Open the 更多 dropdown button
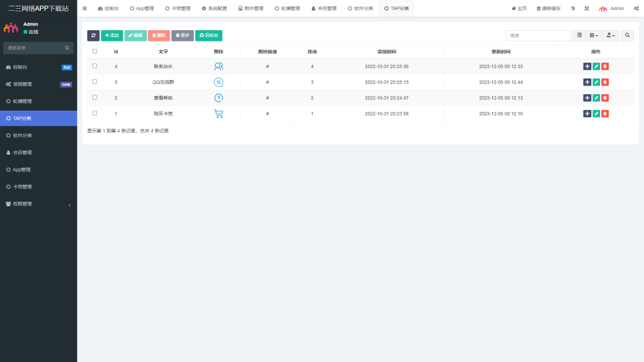The image size is (644, 362). [x=182, y=36]
